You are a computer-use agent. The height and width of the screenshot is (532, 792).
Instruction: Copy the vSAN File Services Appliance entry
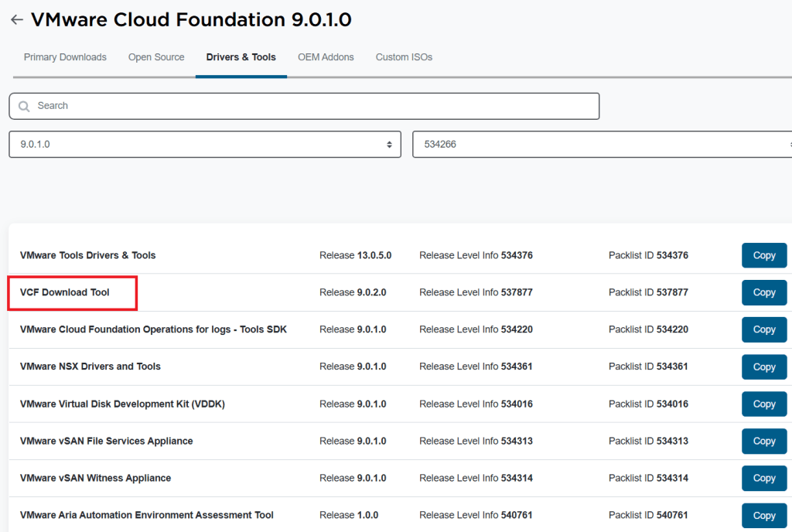(763, 441)
